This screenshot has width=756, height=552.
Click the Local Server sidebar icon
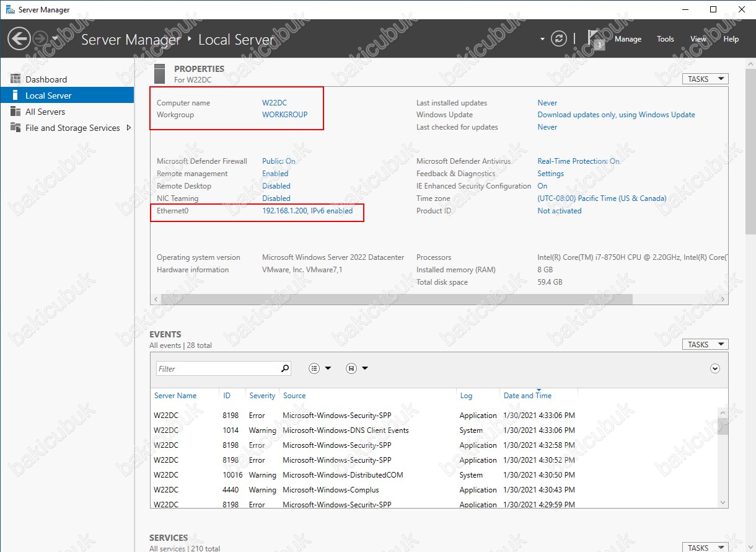(15, 96)
